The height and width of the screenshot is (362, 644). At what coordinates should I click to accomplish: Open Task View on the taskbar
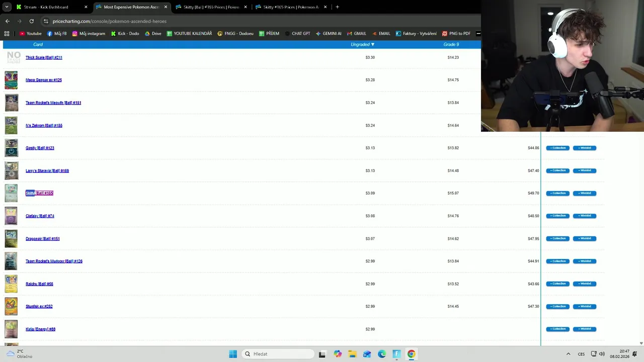(322, 354)
